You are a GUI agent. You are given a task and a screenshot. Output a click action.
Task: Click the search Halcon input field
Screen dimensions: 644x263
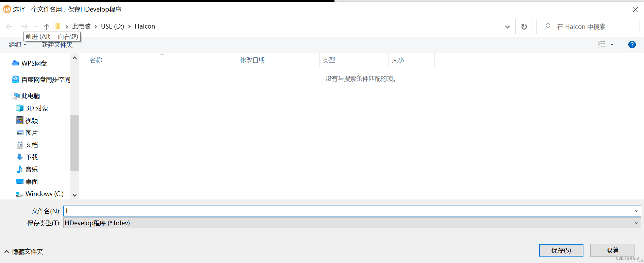tap(588, 27)
